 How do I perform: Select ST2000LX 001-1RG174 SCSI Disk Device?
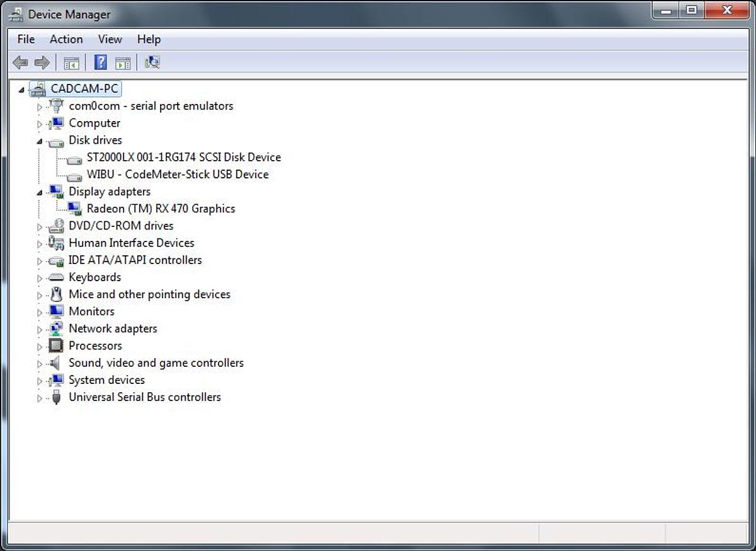pyautogui.click(x=183, y=157)
